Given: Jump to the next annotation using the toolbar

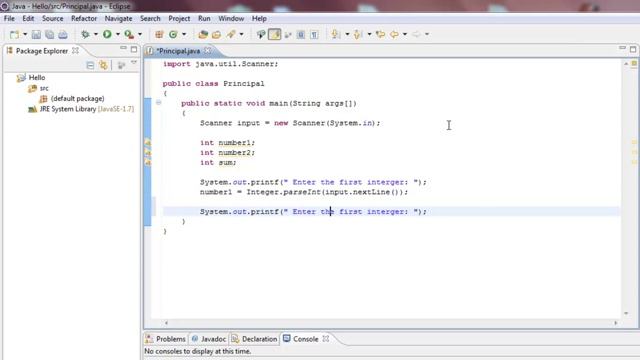Looking at the screenshot, I should 336,35.
